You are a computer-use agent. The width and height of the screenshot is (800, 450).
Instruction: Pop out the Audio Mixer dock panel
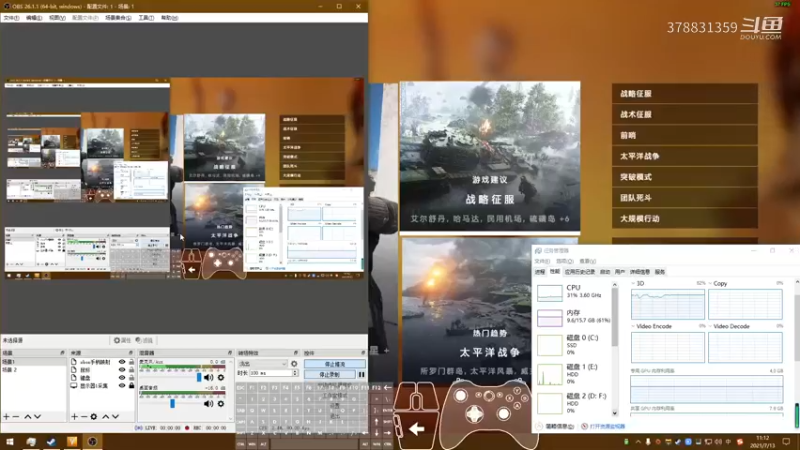(x=230, y=353)
